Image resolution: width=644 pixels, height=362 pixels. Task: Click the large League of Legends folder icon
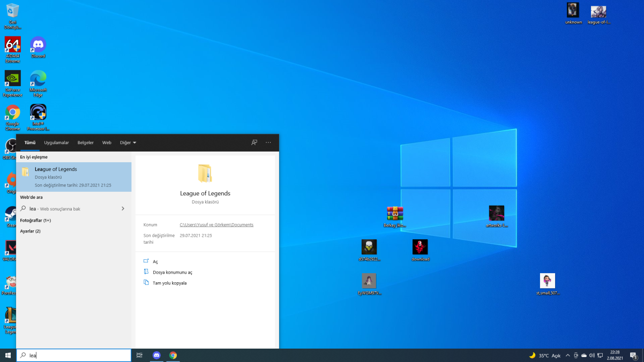[205, 174]
